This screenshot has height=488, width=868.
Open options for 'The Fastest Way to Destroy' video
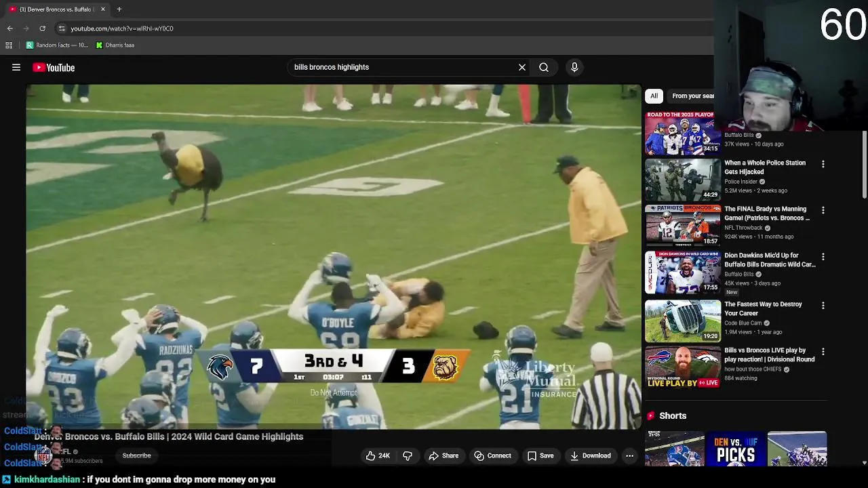[823, 306]
